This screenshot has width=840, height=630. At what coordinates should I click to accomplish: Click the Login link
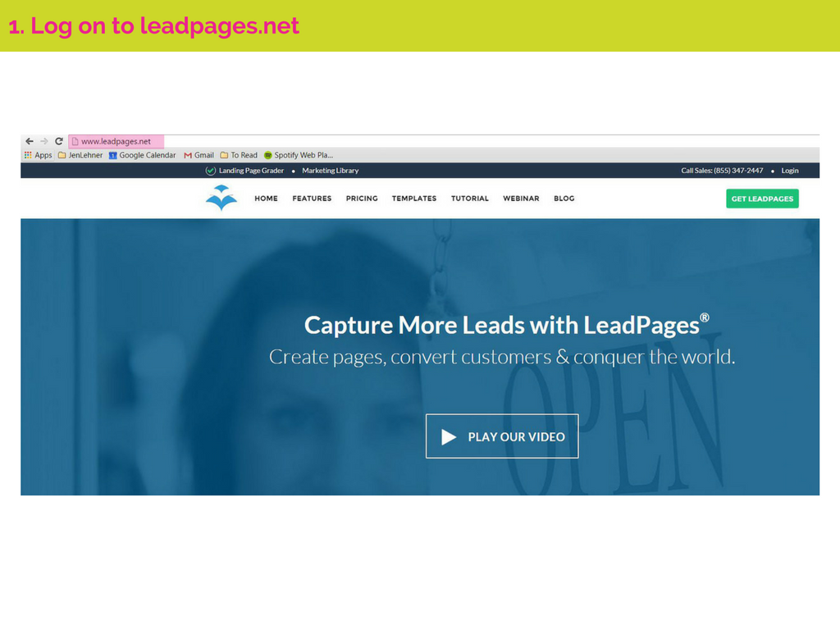[x=790, y=171]
